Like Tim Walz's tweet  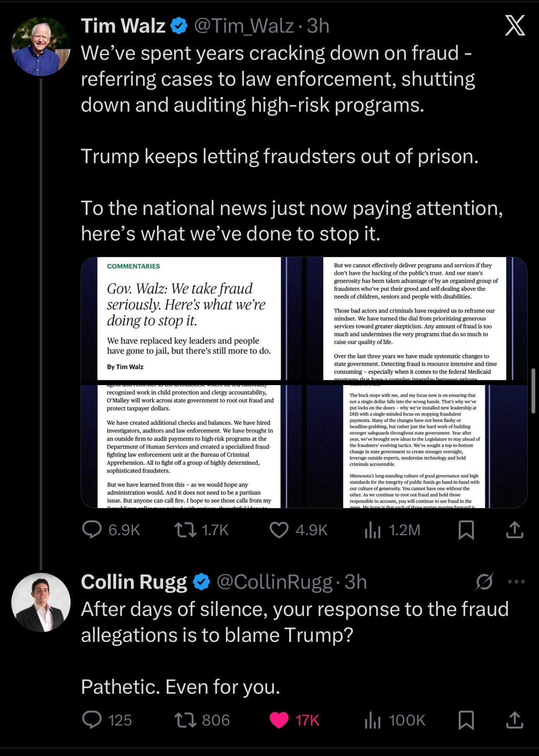point(279,529)
